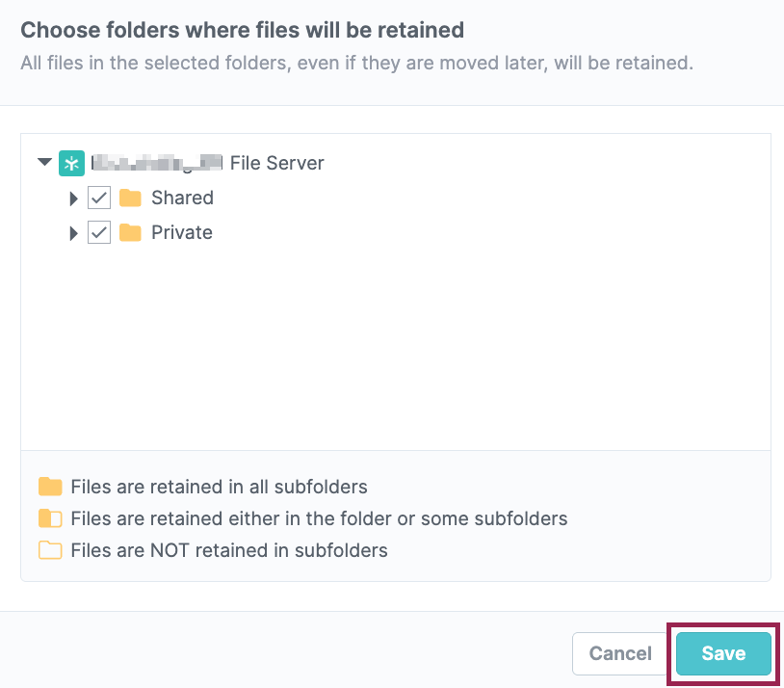The image size is (784, 688).
Task: Select the Shared folder name
Action: click(182, 198)
